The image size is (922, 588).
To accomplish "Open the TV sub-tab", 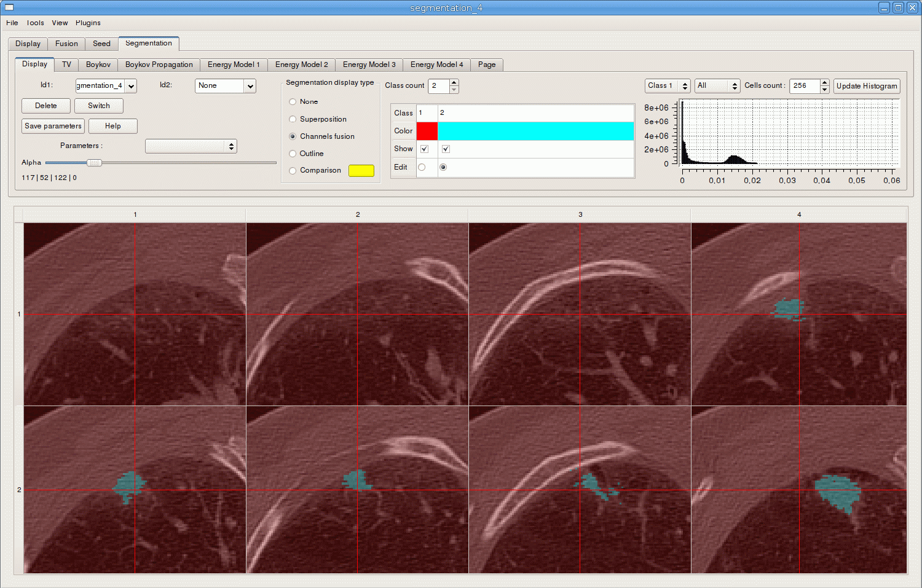I will tap(66, 65).
